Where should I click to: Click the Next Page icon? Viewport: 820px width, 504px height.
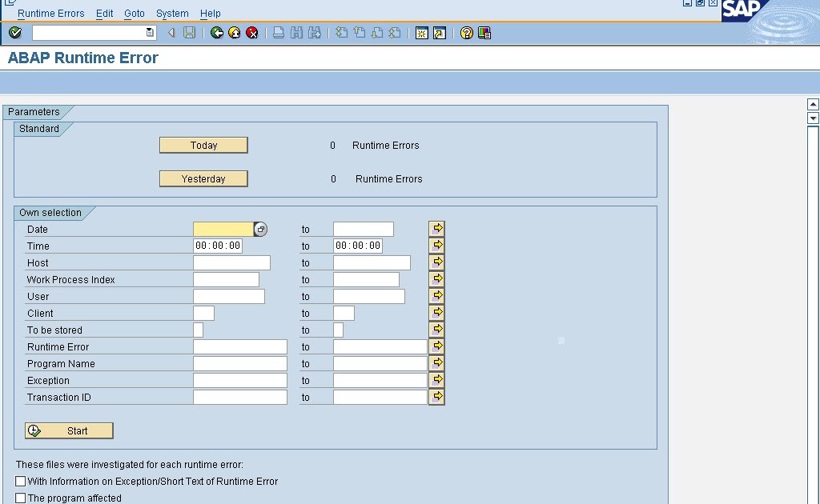(377, 33)
